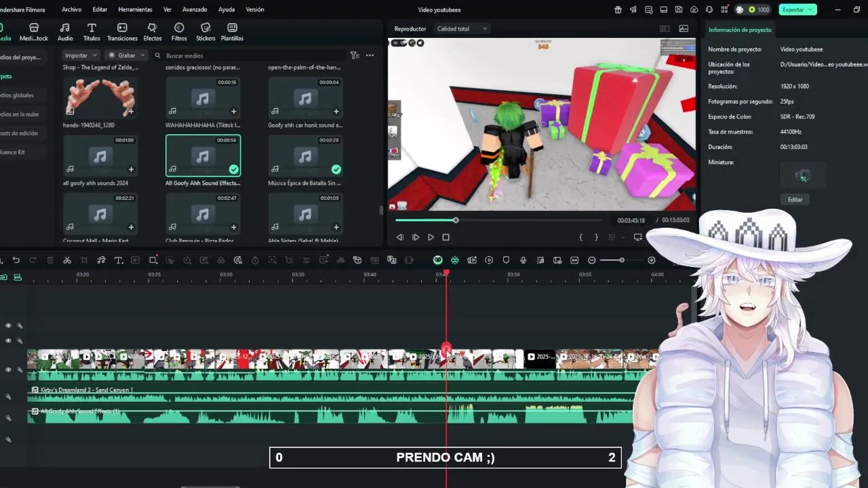The image size is (868, 488).
Task: Open the three-dots media options menu
Action: pyautogui.click(x=370, y=56)
